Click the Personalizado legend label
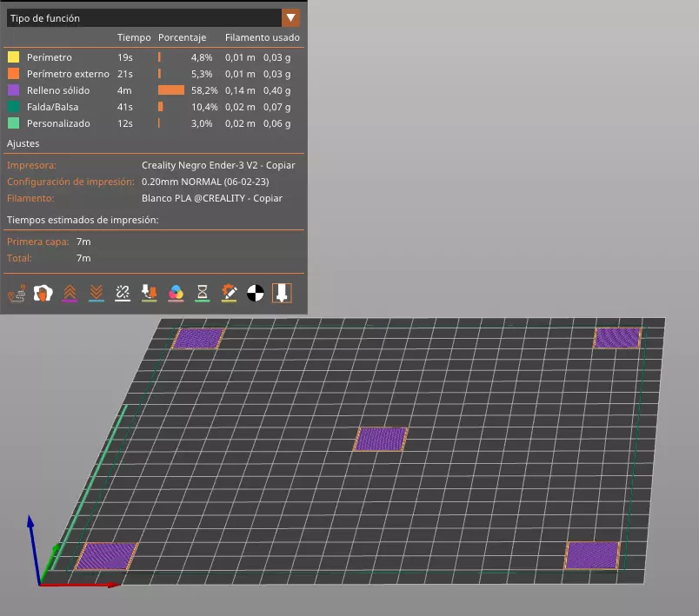Viewport: 699px width, 616px height. click(x=58, y=123)
